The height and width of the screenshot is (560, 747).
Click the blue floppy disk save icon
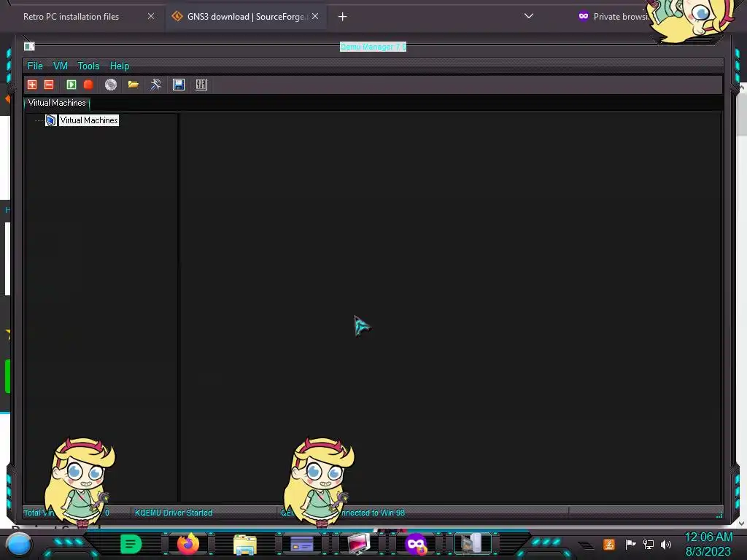tap(179, 85)
